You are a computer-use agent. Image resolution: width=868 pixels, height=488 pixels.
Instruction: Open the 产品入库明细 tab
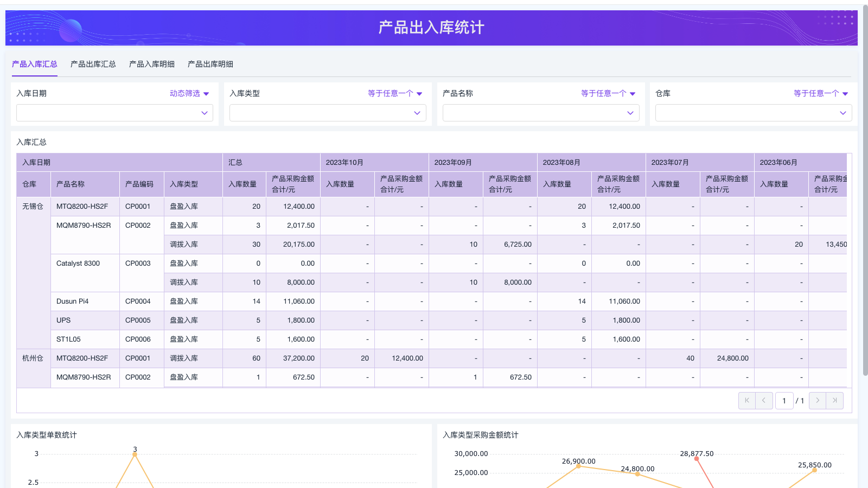click(152, 64)
